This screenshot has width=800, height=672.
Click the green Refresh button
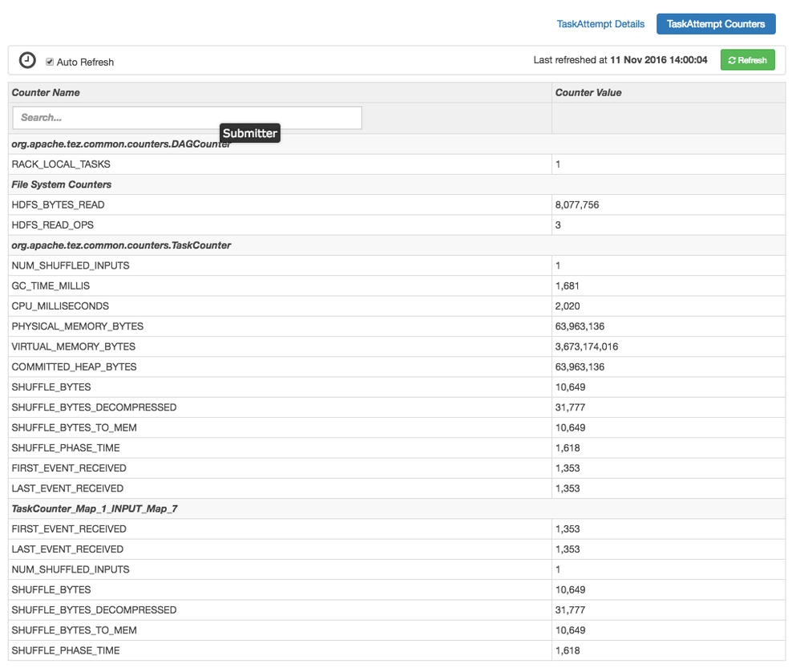click(x=747, y=60)
